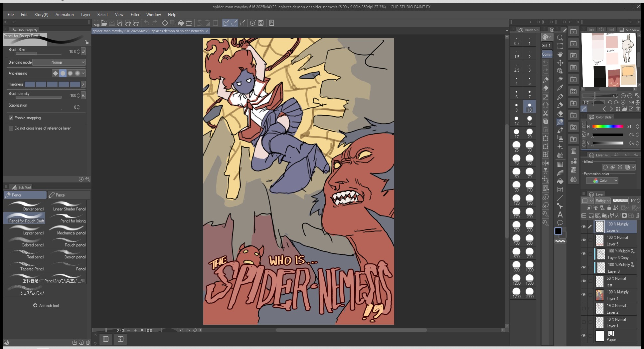Select the Rectangle marquee selection tool

560,46
